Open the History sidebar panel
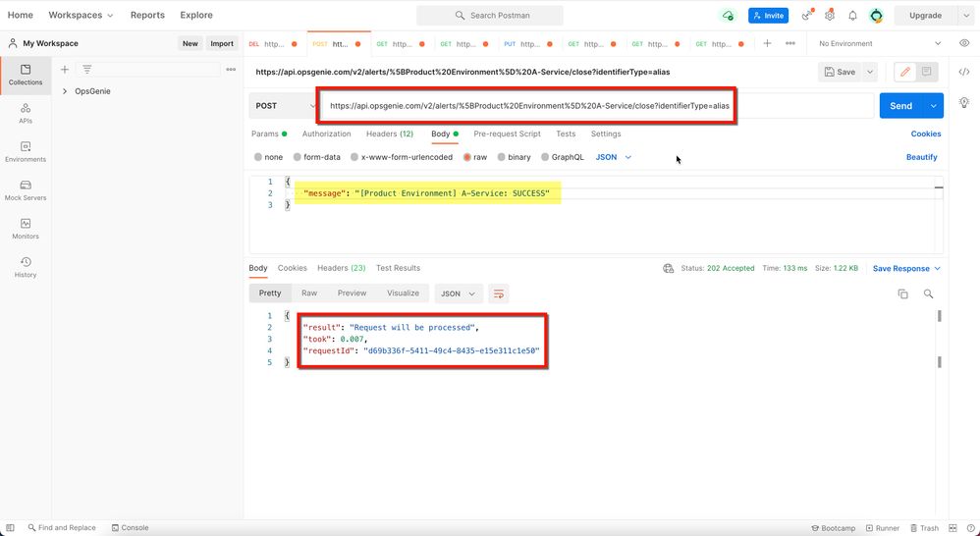The height and width of the screenshot is (536, 980). tap(25, 267)
